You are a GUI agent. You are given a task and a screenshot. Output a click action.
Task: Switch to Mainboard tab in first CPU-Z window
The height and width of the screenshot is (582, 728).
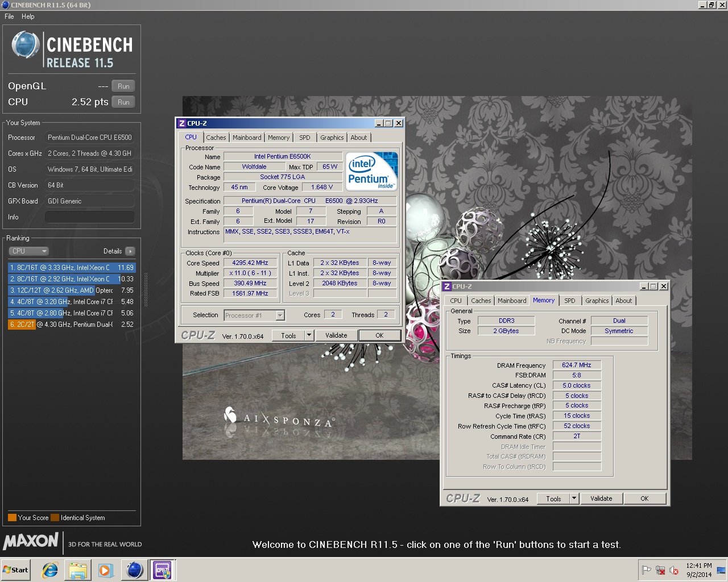click(247, 138)
